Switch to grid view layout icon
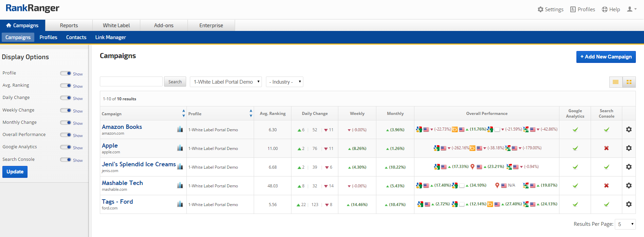This screenshot has width=644, height=237. (x=629, y=82)
